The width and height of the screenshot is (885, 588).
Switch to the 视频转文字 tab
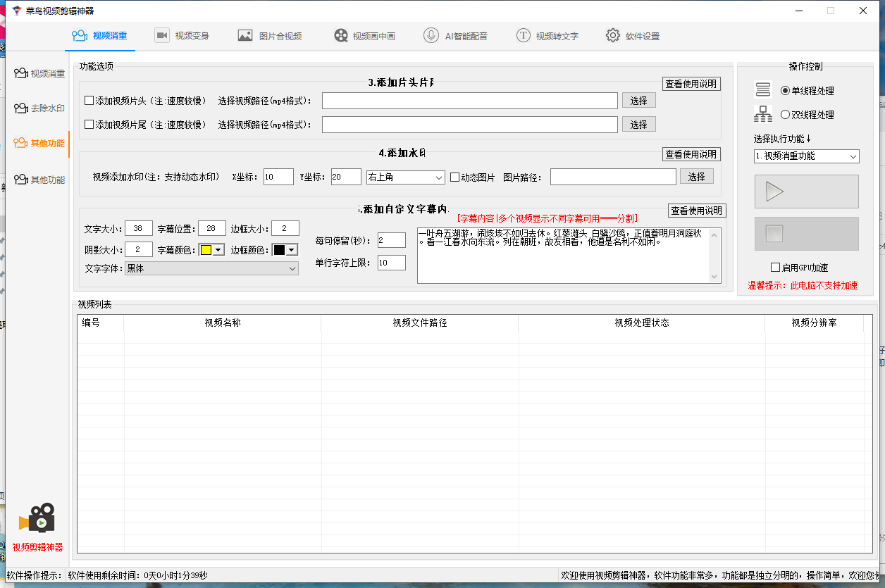pyautogui.click(x=547, y=36)
